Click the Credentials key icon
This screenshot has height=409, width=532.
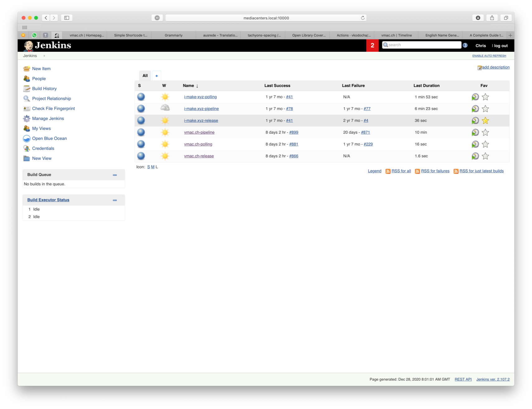(x=26, y=148)
